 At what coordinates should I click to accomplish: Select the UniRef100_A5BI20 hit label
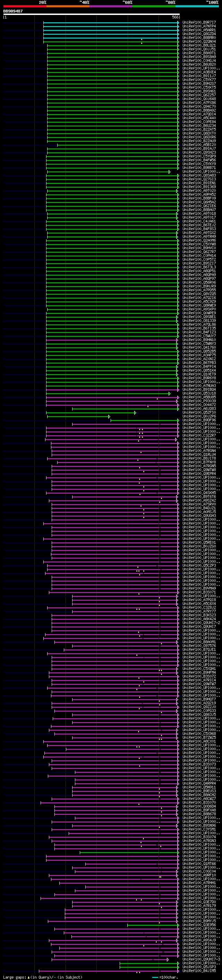point(199,145)
